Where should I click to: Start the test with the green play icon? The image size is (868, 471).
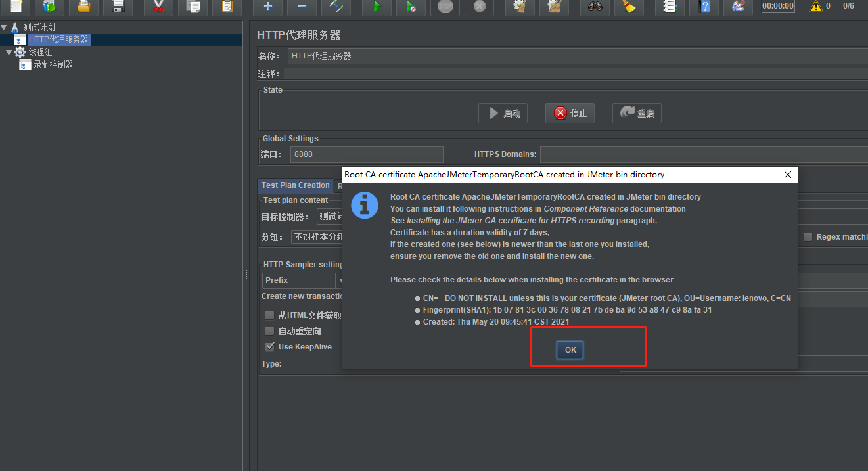[x=377, y=7]
